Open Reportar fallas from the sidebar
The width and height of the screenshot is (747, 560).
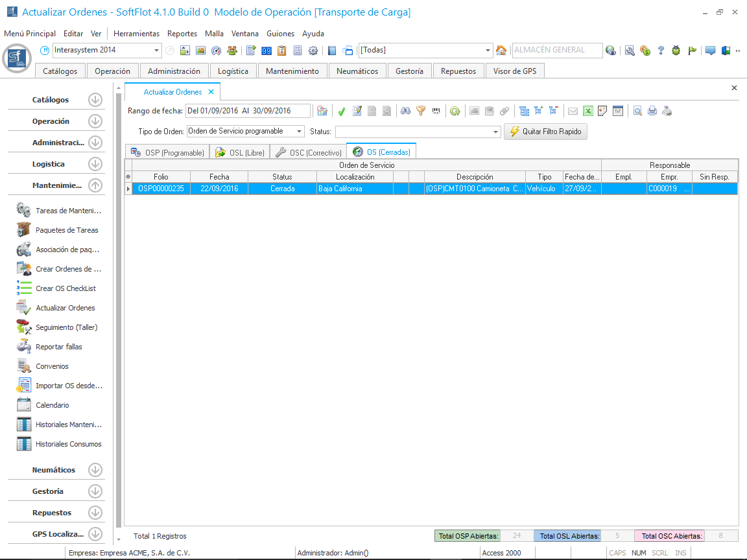58,347
